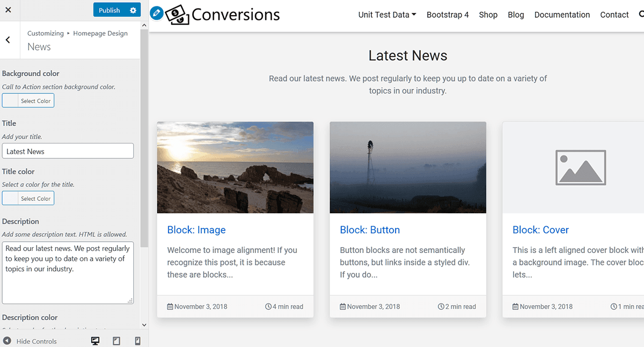This screenshot has width=644, height=347.
Task: Expand the Unit Test Data dropdown menu
Action: (x=387, y=15)
